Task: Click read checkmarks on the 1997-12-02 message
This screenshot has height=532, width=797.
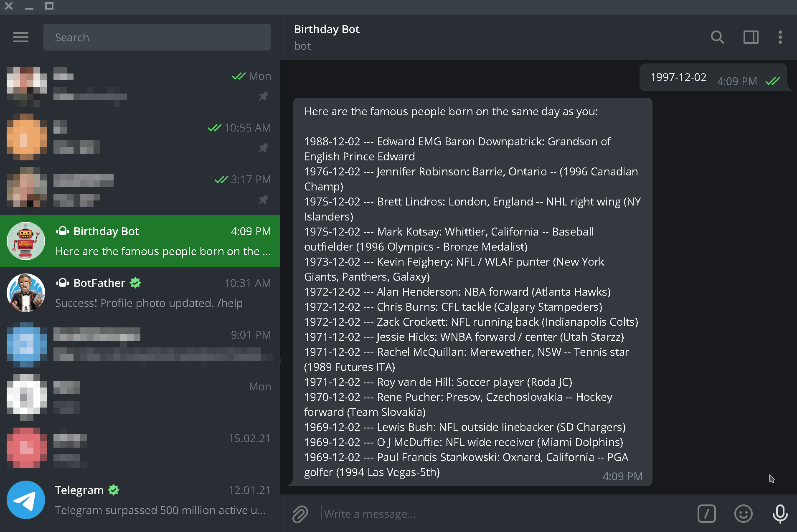Action: 772,81
